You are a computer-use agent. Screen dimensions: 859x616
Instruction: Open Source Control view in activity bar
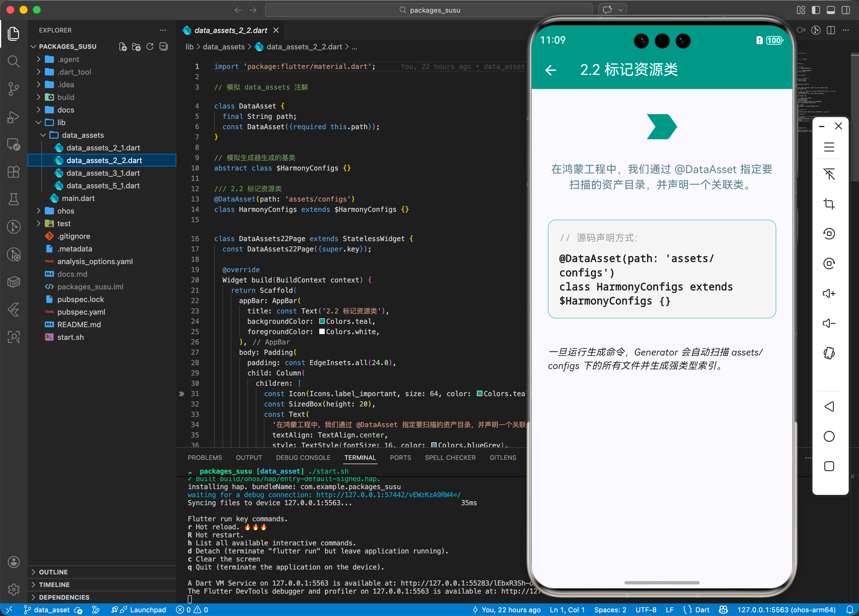tap(13, 89)
